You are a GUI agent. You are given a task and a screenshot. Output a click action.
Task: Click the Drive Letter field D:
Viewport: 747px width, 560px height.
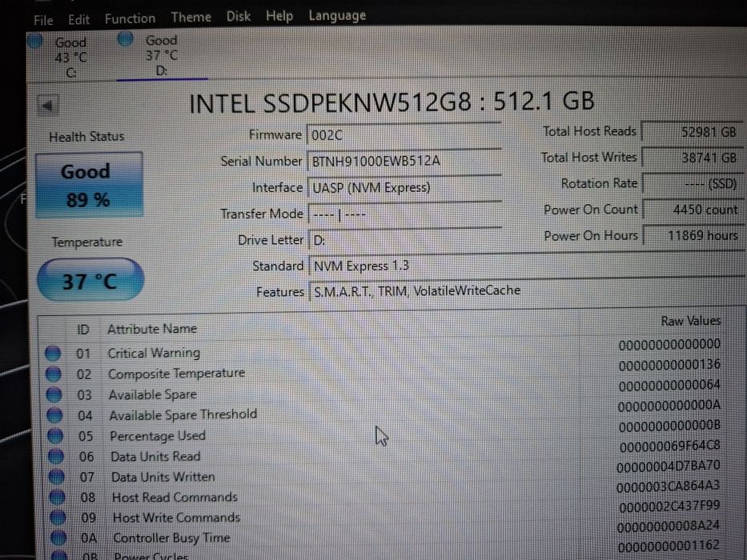404,240
